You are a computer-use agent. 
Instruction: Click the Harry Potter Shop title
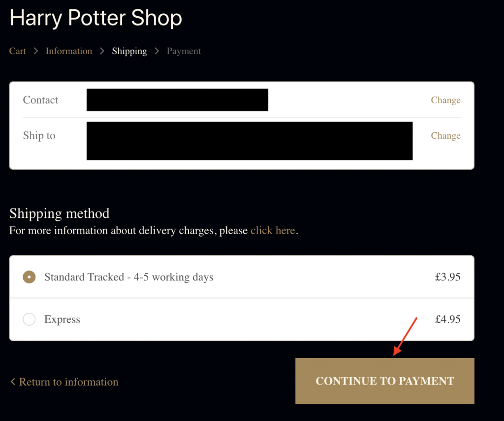96,18
